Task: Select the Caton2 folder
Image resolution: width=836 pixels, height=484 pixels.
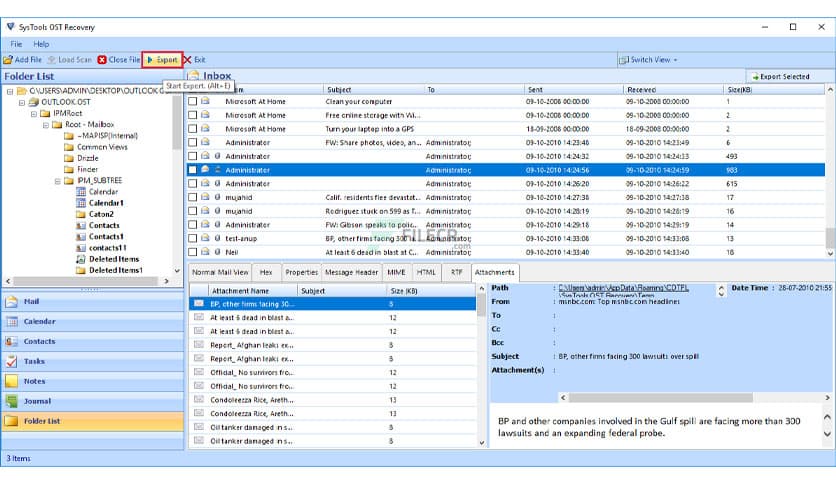Action: (101, 214)
